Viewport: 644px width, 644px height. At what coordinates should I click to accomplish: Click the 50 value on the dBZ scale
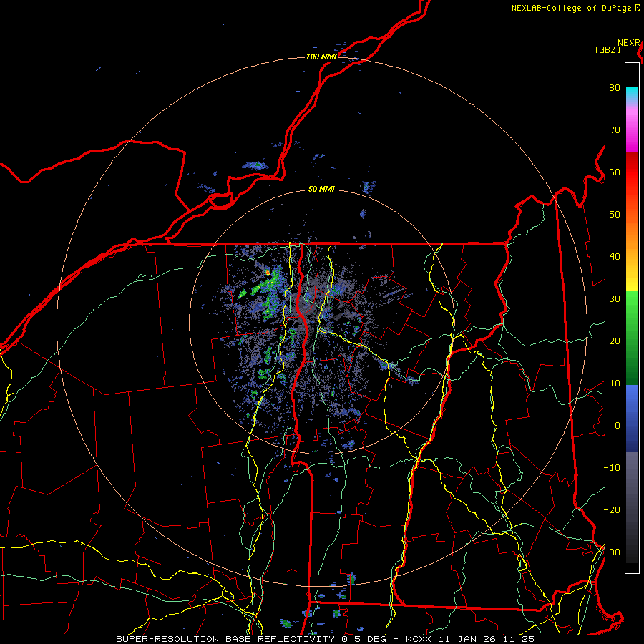(x=615, y=215)
